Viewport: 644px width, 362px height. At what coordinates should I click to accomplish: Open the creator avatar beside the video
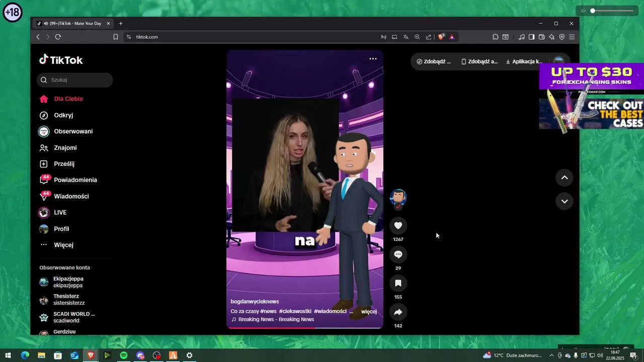point(398,198)
